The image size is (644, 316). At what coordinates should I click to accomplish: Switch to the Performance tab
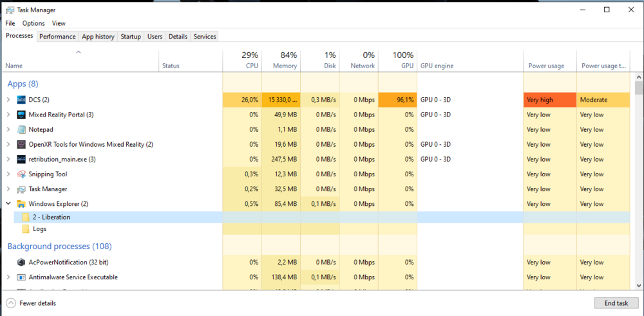pyautogui.click(x=57, y=37)
